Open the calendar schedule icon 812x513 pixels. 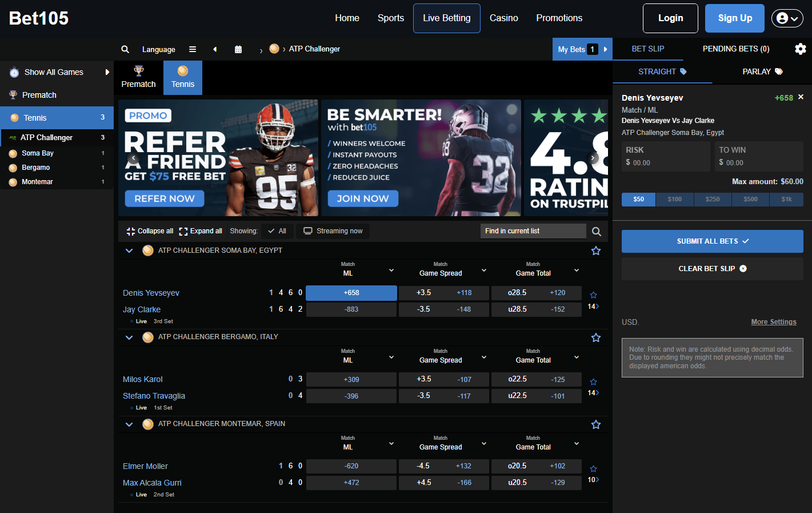tap(238, 49)
